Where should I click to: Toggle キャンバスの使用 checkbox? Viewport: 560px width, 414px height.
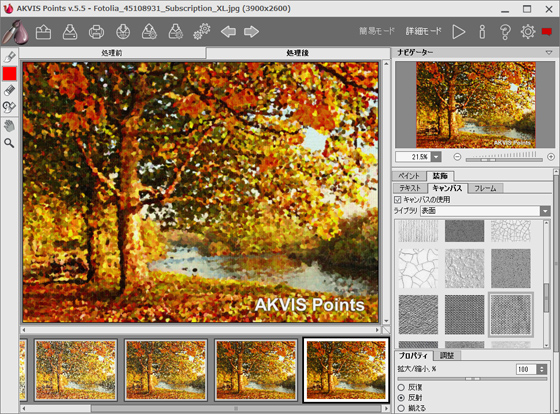[x=397, y=199]
